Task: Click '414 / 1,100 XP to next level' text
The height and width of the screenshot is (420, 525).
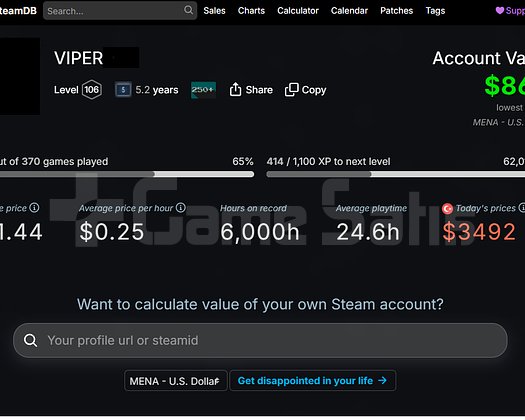Action: pyautogui.click(x=328, y=161)
